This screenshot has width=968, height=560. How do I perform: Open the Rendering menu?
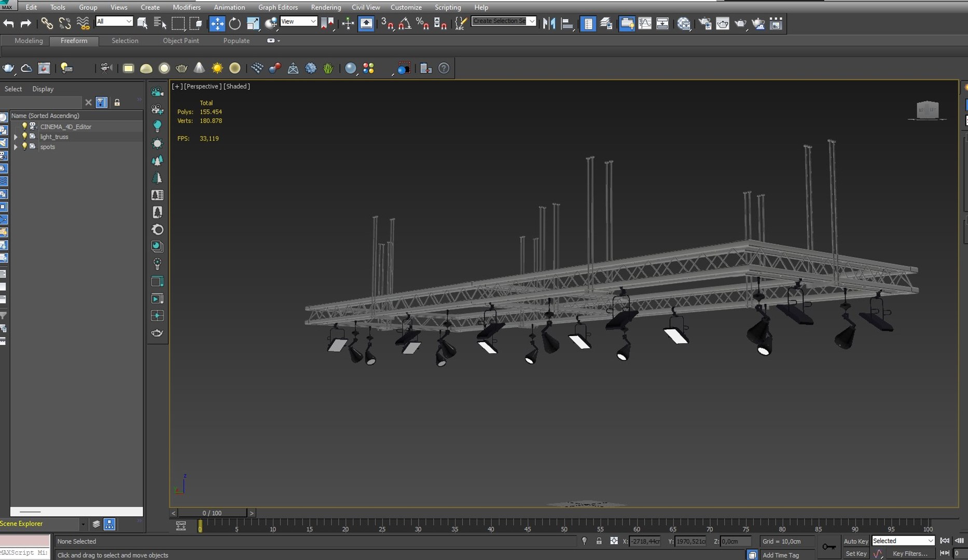tap(326, 7)
